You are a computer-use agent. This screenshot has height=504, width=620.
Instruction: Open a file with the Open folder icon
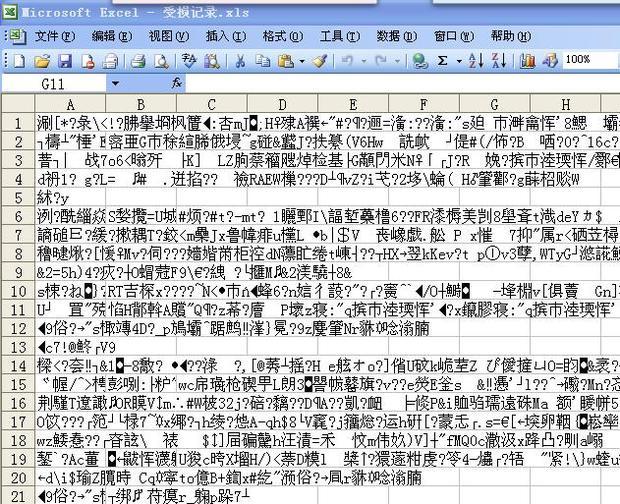(x=42, y=61)
